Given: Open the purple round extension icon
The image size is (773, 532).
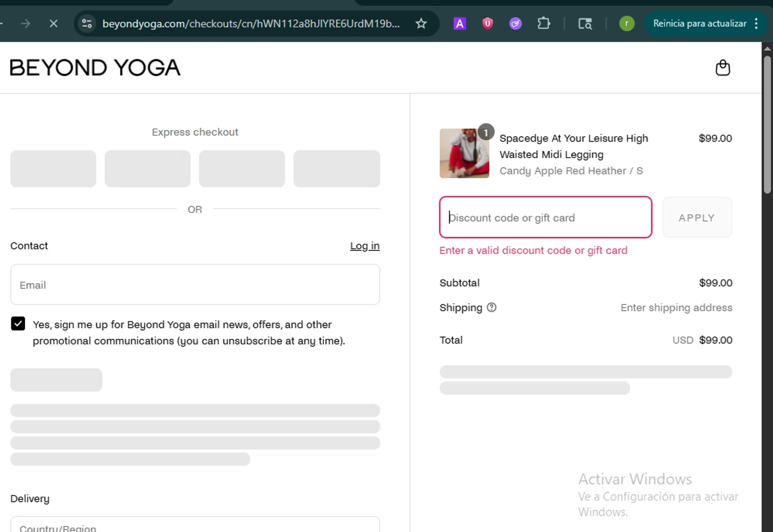Looking at the screenshot, I should pos(515,23).
